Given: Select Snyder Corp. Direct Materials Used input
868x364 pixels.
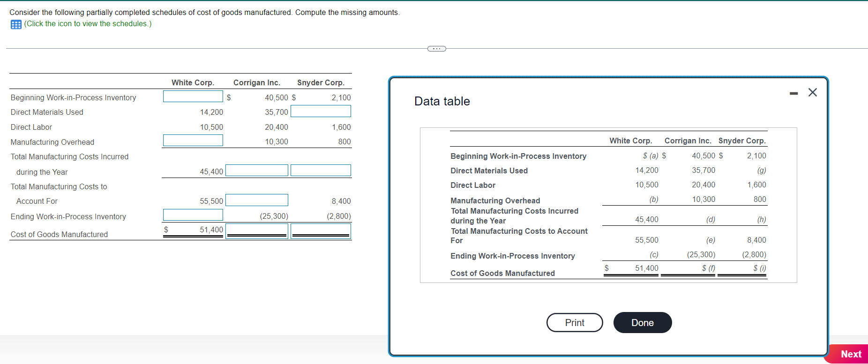Looking at the screenshot, I should pos(321,111).
